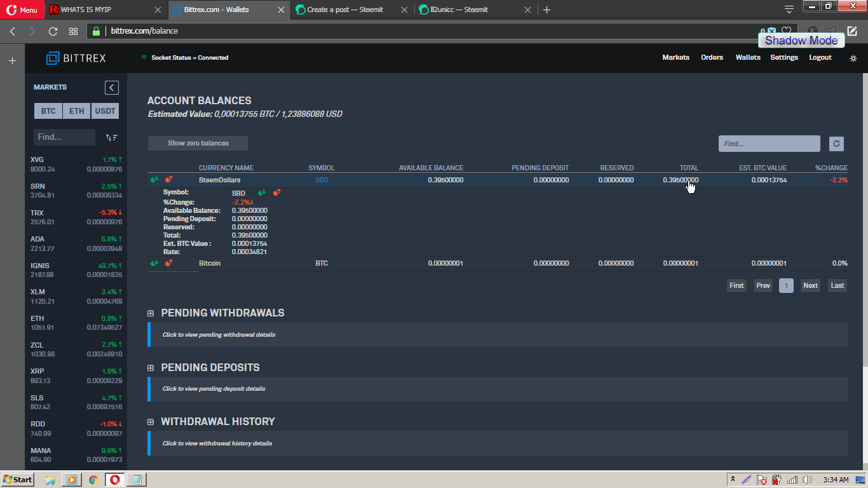Open the Windows Start button
The height and width of the screenshot is (488, 868).
[17, 480]
